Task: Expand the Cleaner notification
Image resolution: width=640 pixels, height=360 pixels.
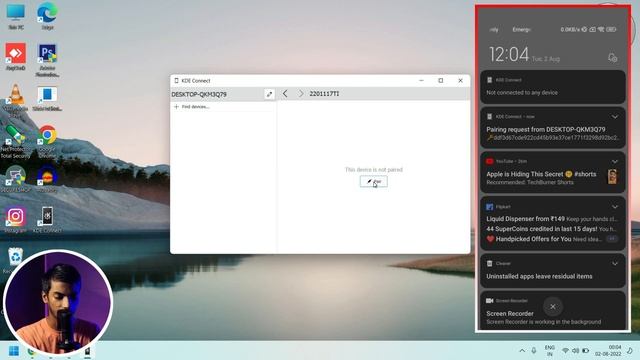Action: click(x=614, y=264)
